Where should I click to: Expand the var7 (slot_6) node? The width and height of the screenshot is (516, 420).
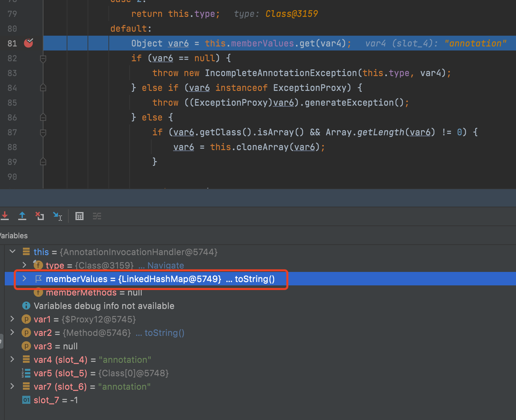click(12, 386)
